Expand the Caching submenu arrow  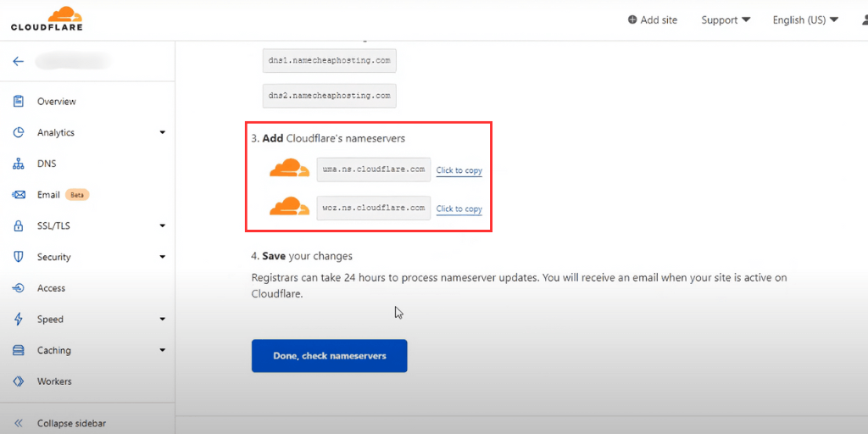pyautogui.click(x=162, y=350)
